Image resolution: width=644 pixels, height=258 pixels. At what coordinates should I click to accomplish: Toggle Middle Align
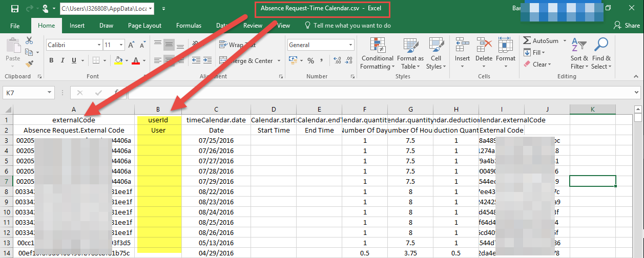click(169, 45)
